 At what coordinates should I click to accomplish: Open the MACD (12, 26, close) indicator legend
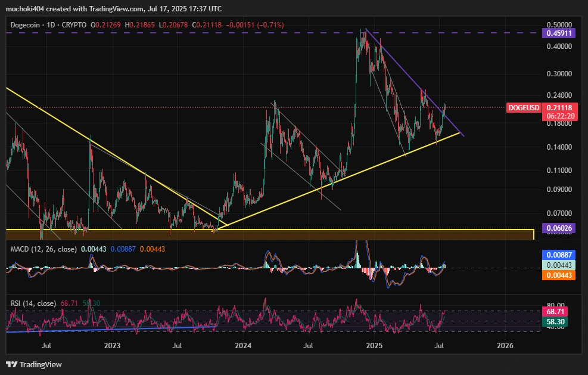pyautogui.click(x=42, y=249)
